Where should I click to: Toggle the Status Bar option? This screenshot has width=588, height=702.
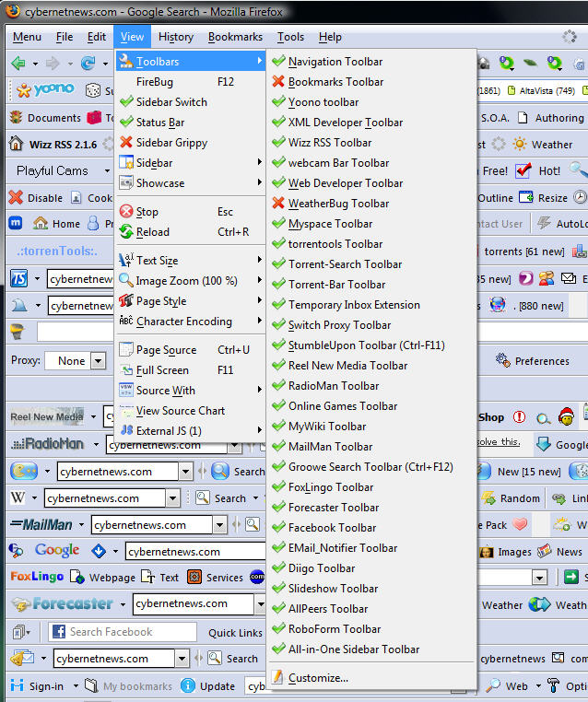[x=160, y=123]
